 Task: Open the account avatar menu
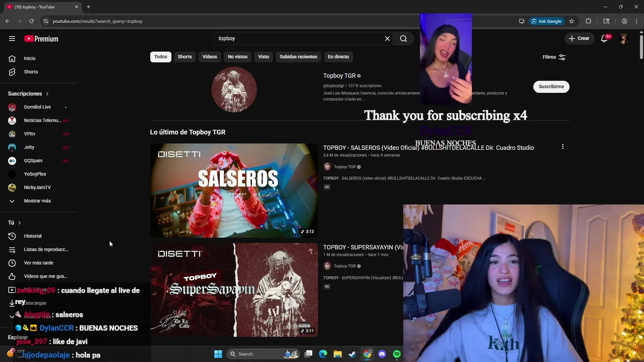[624, 39]
